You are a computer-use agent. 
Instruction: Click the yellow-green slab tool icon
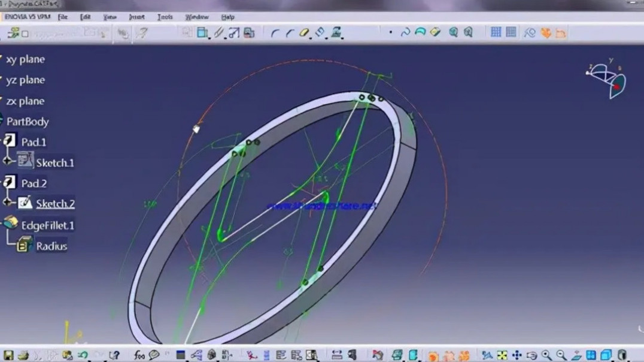tap(435, 32)
